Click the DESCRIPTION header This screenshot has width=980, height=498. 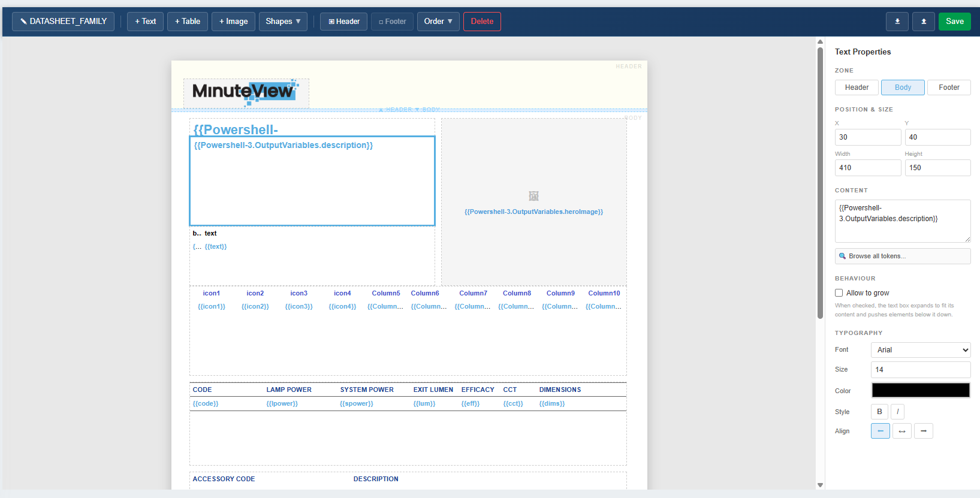[376, 479]
